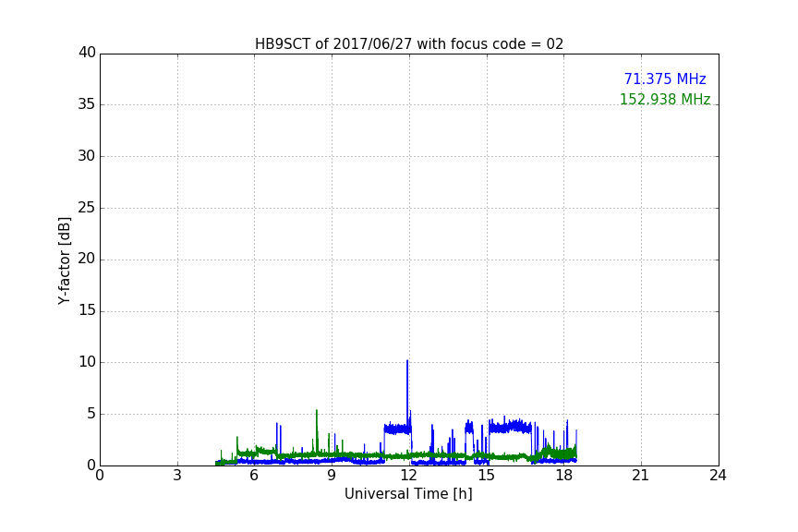The image size is (798, 532).
Task: Click the tallest blue spike near 12 h
Action: (406, 363)
